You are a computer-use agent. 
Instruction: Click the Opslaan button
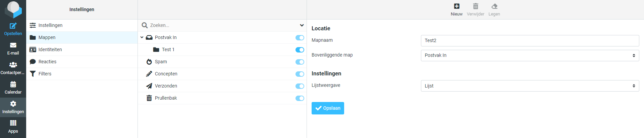click(328, 108)
